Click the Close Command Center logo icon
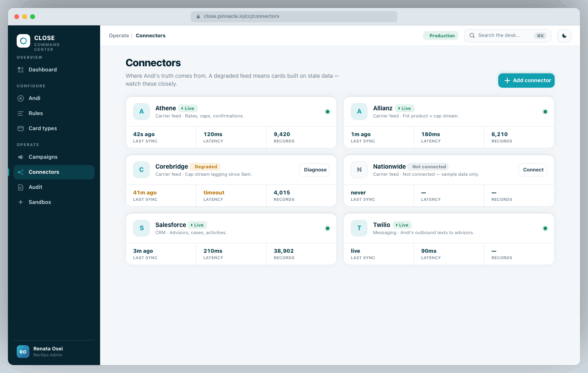Screen dimensions: 588x373 point(23,41)
